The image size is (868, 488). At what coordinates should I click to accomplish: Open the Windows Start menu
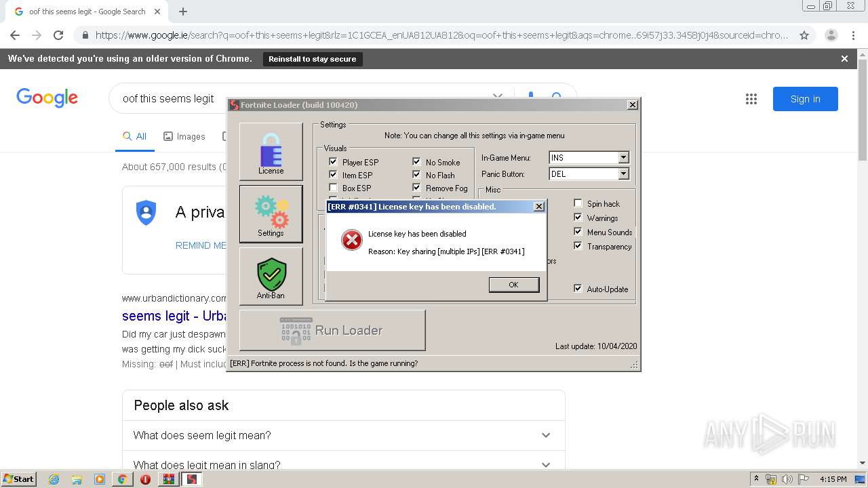pos(18,479)
